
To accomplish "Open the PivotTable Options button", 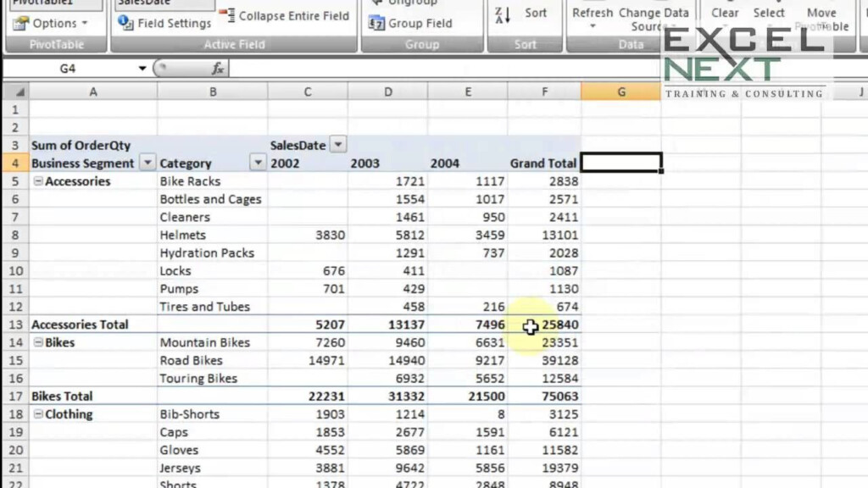I will [x=50, y=23].
